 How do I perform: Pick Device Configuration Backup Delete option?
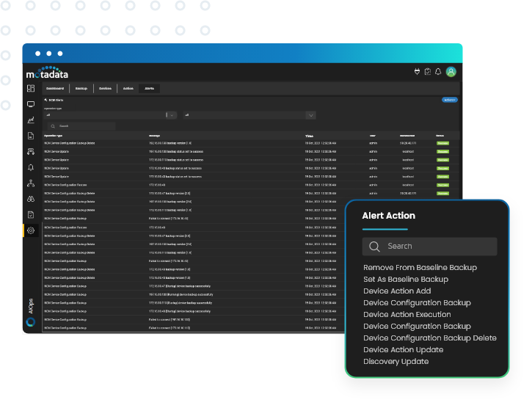(x=430, y=338)
